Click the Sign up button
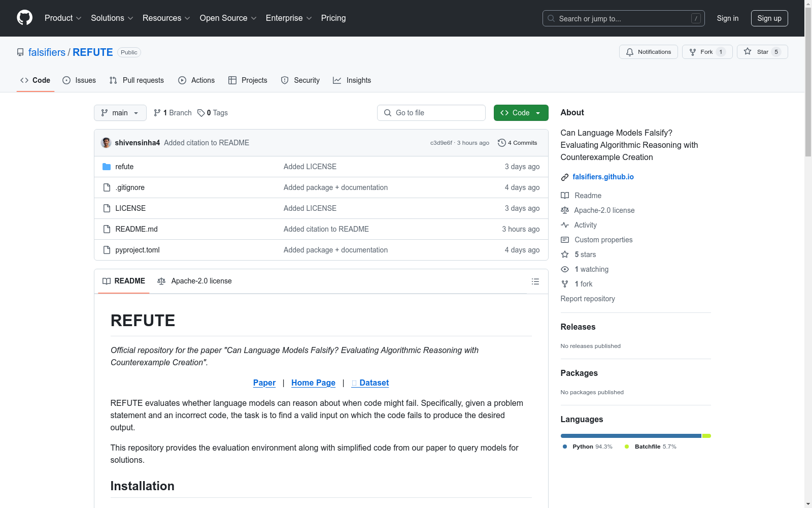812x508 pixels. pos(769,18)
